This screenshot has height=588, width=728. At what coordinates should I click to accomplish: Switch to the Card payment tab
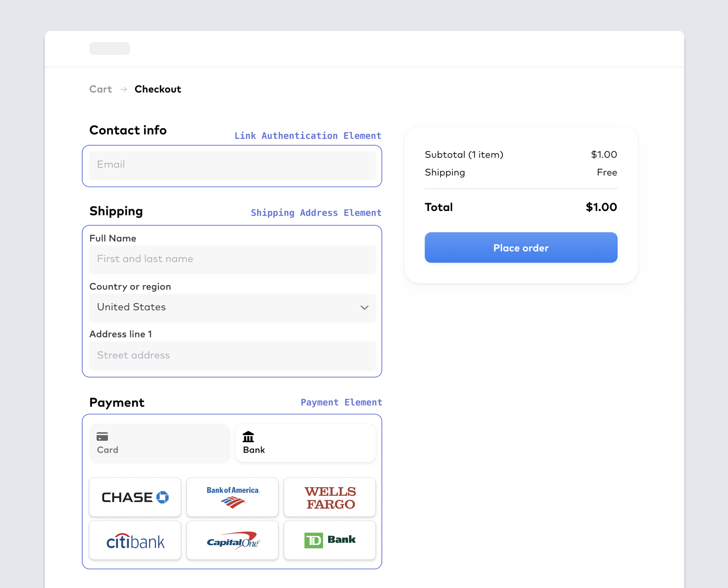point(159,443)
